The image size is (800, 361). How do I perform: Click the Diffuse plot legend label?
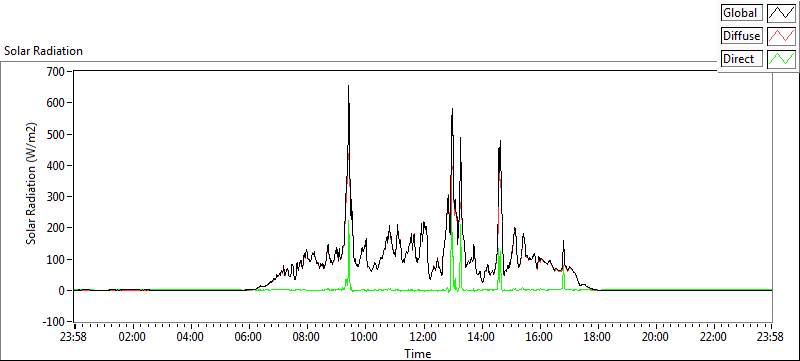pyautogui.click(x=742, y=36)
